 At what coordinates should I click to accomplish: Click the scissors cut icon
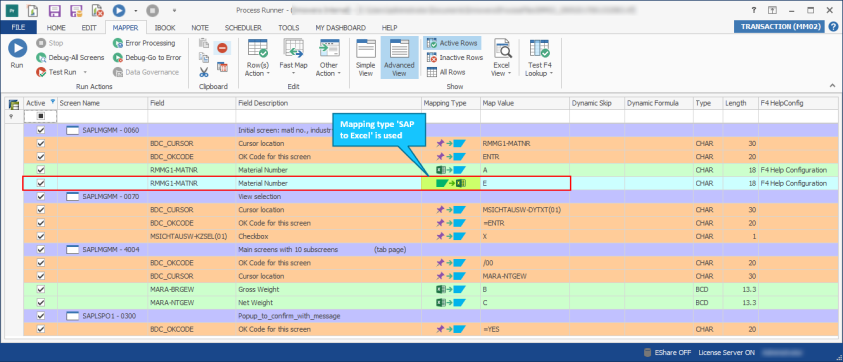204,72
